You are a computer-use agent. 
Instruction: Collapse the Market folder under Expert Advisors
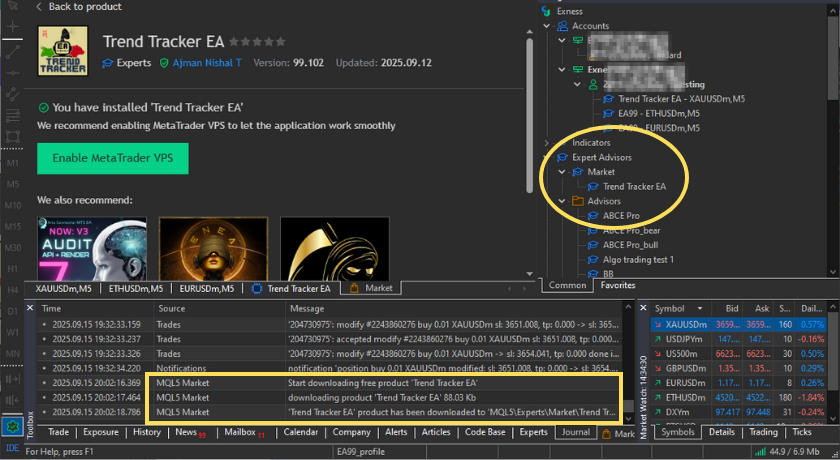(562, 172)
